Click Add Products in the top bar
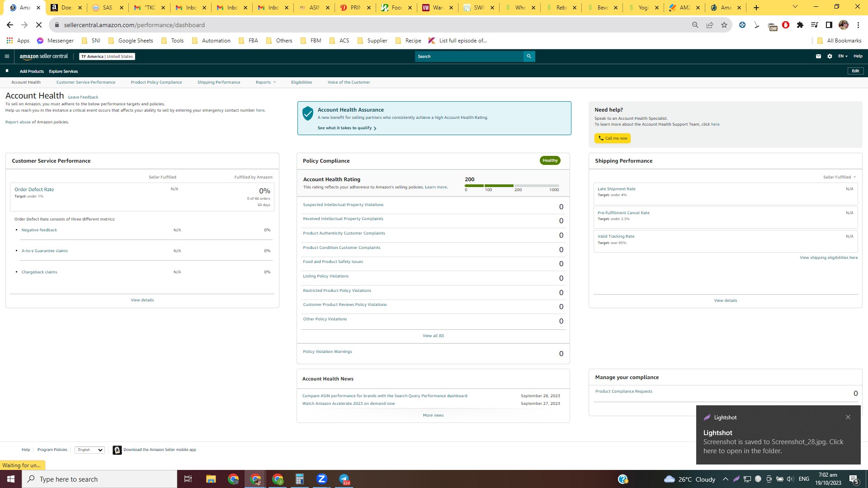The width and height of the screenshot is (868, 488). tap(32, 71)
